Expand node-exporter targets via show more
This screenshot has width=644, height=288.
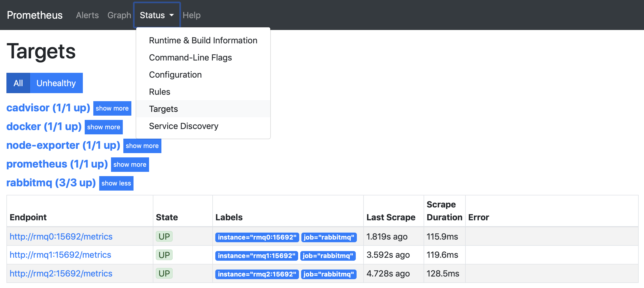pos(142,146)
